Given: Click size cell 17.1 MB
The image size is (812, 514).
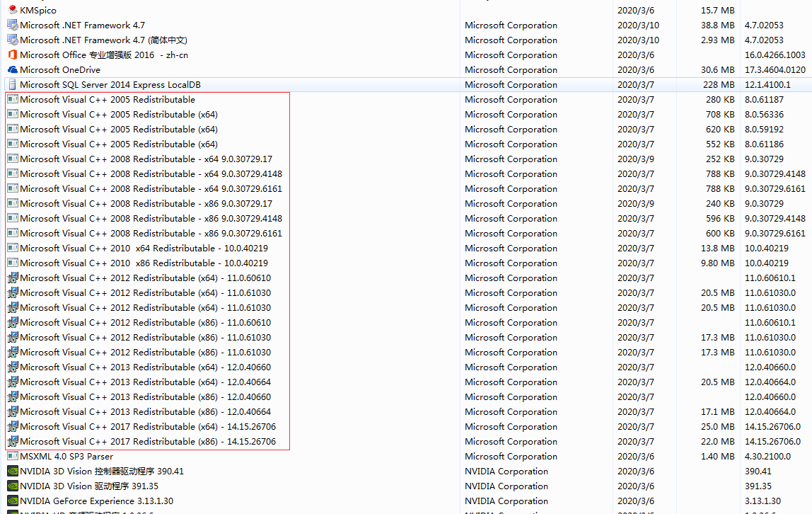Looking at the screenshot, I should point(717,411).
